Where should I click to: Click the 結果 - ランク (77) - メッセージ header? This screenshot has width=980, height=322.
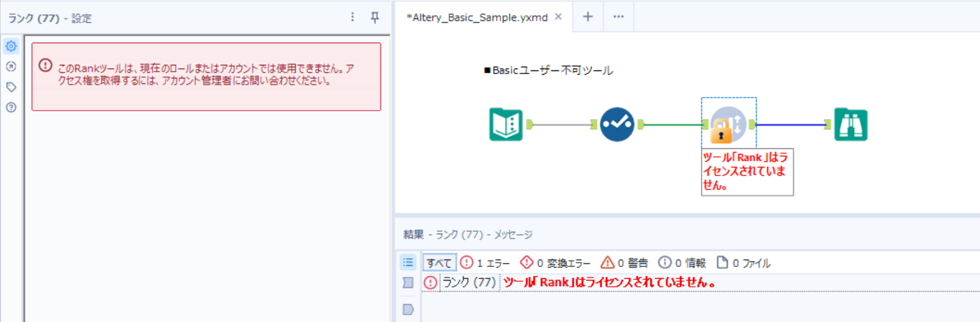467,234
